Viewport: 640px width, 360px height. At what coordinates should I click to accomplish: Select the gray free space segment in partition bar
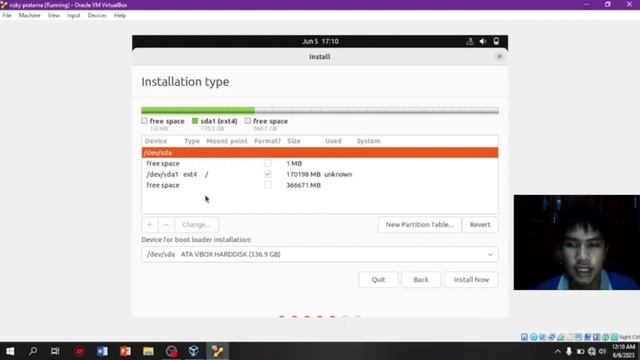[x=377, y=111]
